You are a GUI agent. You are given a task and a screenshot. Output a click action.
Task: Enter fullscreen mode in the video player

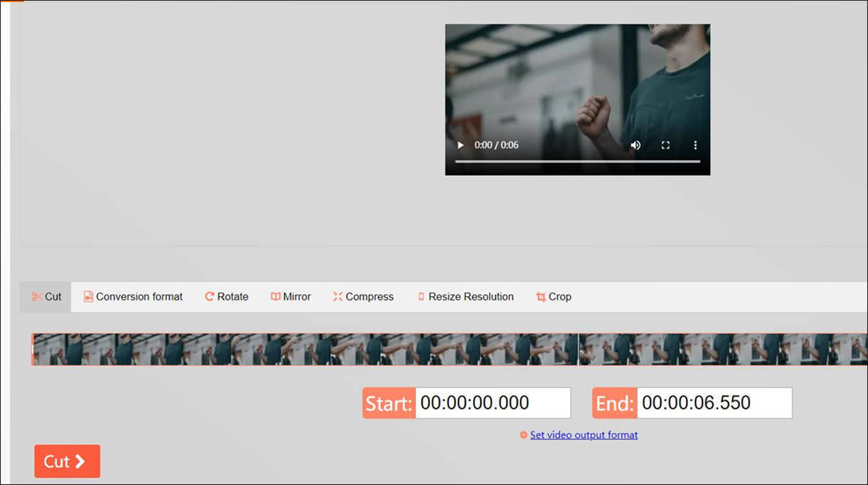(x=665, y=145)
